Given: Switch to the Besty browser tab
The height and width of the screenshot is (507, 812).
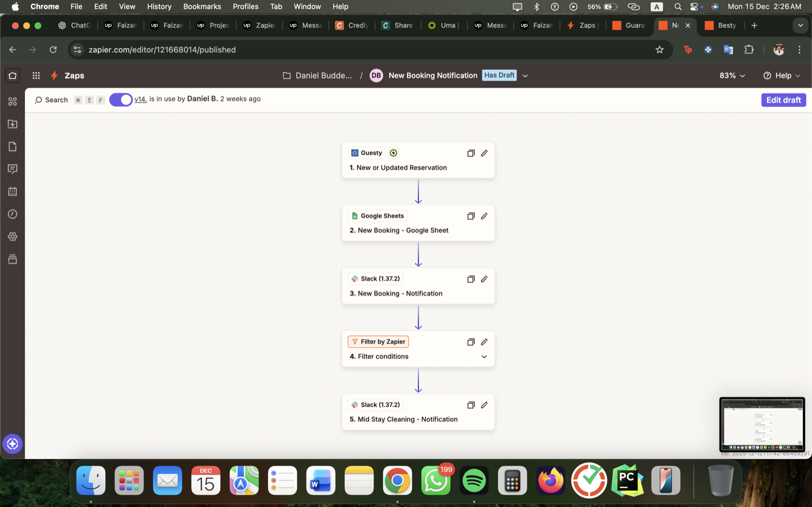Looking at the screenshot, I should point(722,25).
